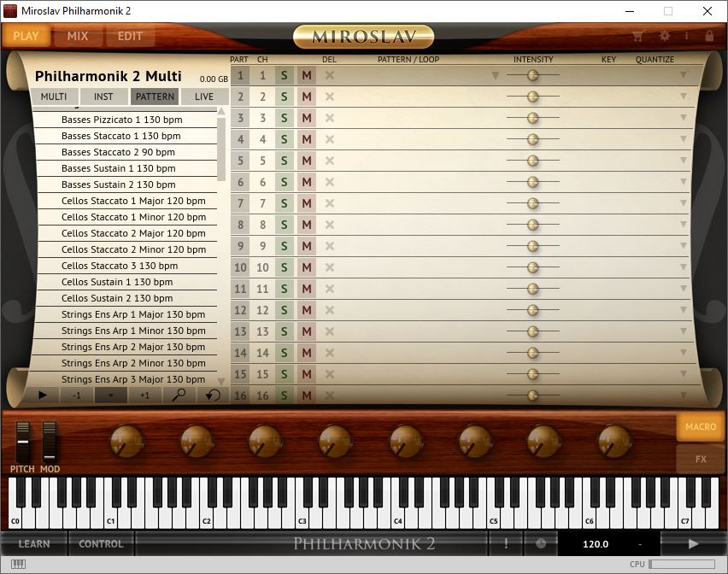Mute part 5
728x574 pixels.
[307, 161]
